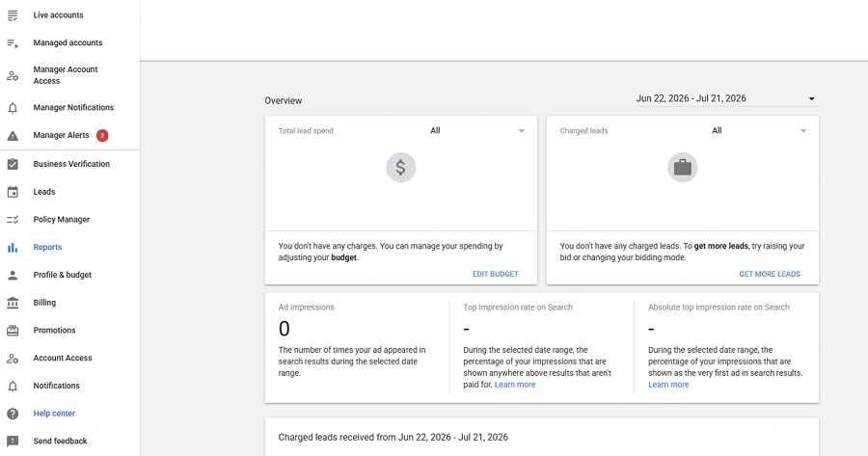Open the date range dropdown
868x456 pixels.
pyautogui.click(x=725, y=98)
